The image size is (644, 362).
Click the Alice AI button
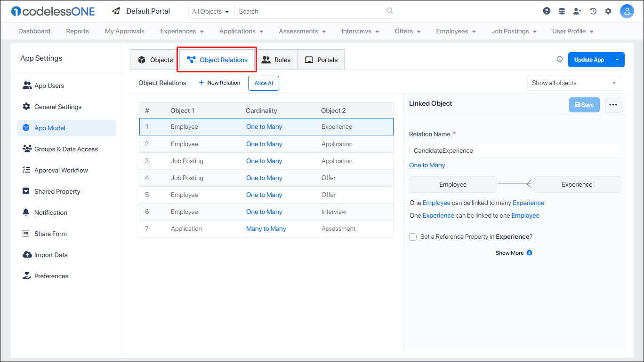click(263, 83)
